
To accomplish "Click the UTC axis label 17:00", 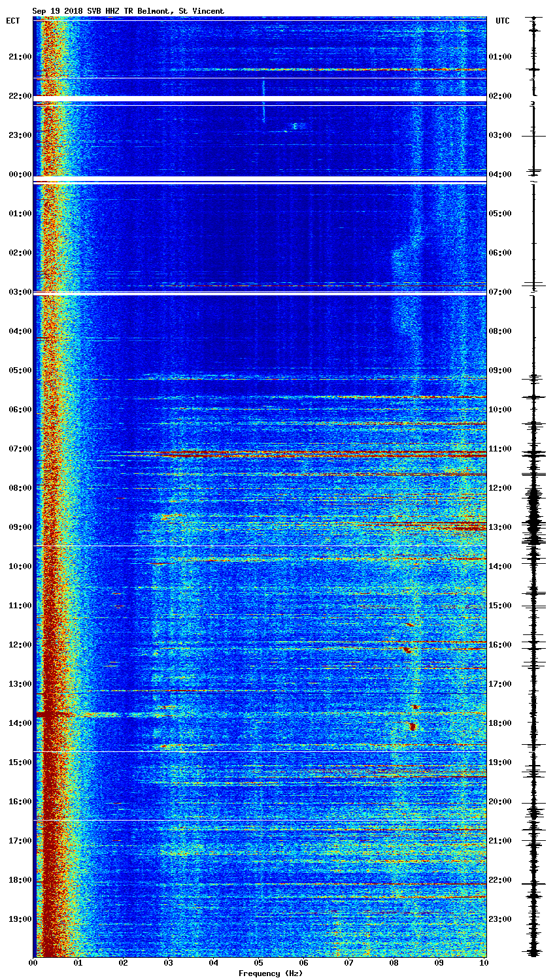I will 499,684.
